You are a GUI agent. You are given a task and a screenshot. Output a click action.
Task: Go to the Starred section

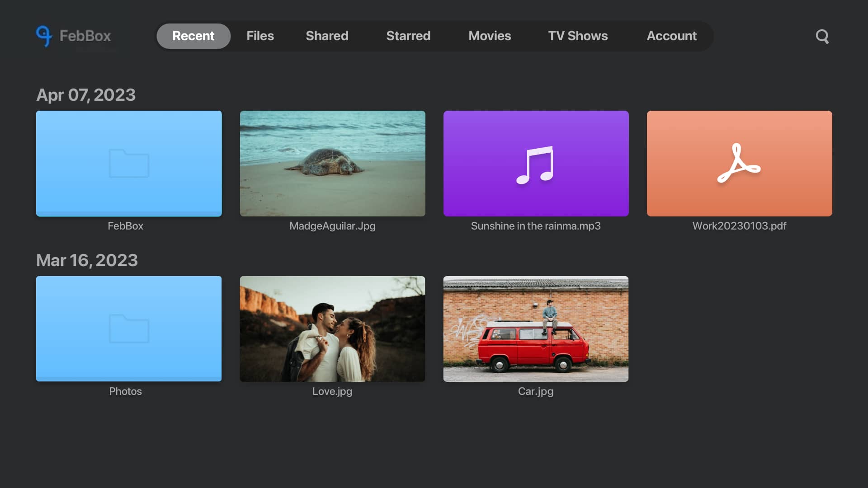[408, 36]
